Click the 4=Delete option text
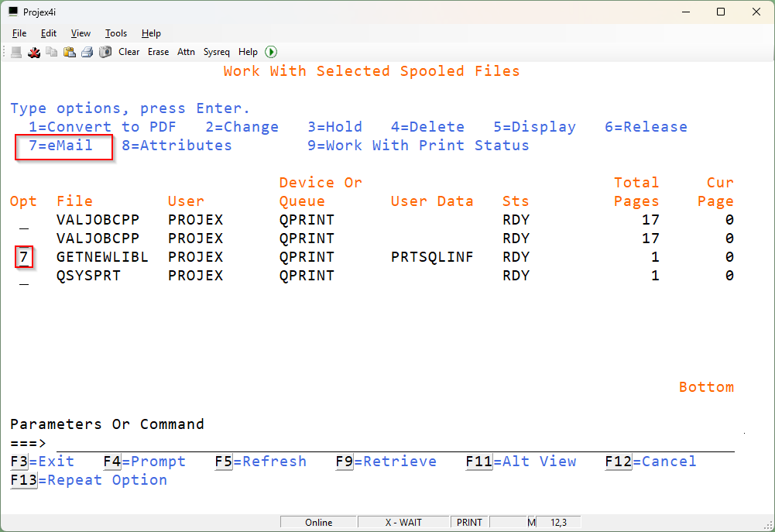Viewport: 775px width, 532px height. click(427, 127)
